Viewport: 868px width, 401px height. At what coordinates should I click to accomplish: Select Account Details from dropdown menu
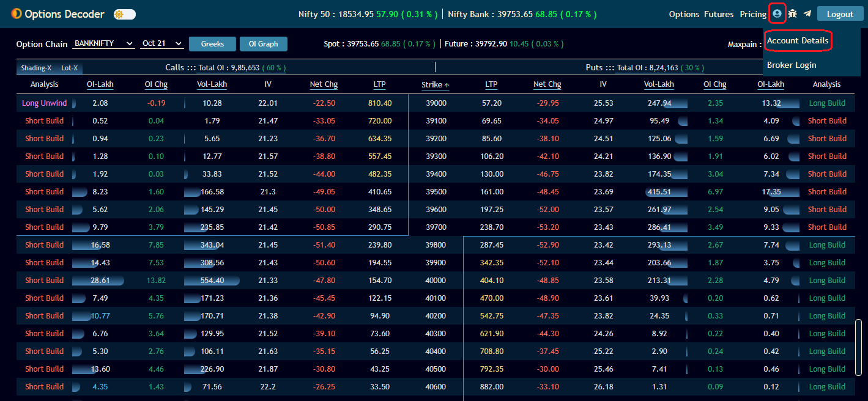point(798,41)
